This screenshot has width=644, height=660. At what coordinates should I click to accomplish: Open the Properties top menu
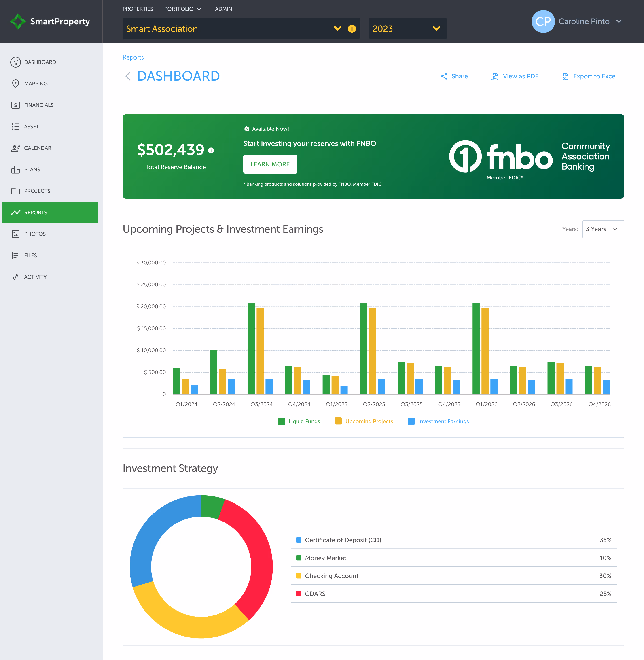pos(138,9)
